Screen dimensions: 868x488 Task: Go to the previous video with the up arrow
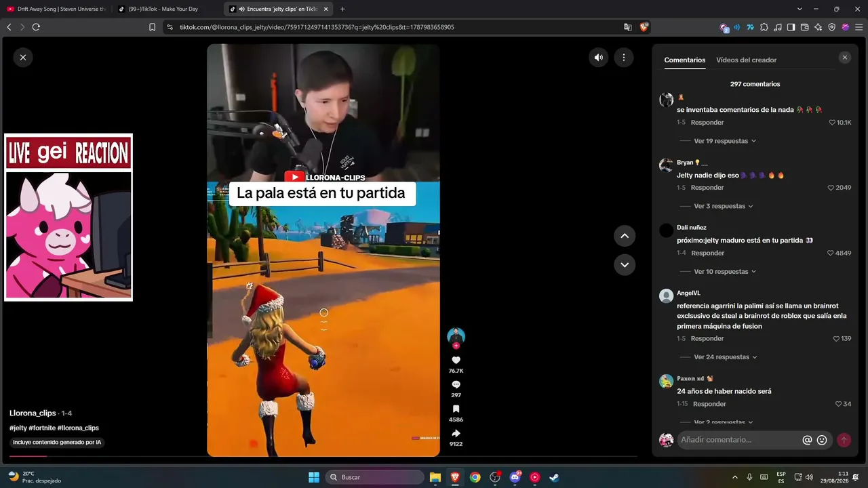[x=625, y=236]
